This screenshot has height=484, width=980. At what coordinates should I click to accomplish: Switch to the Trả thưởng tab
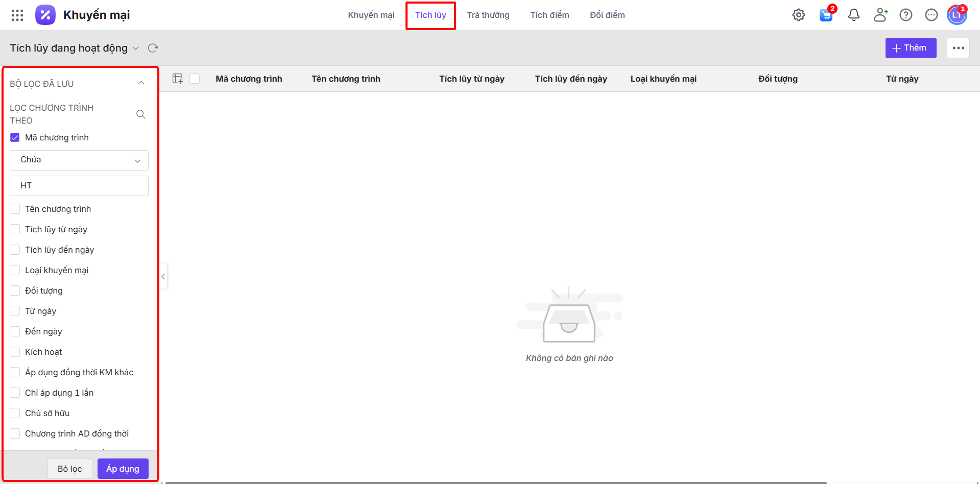point(488,15)
